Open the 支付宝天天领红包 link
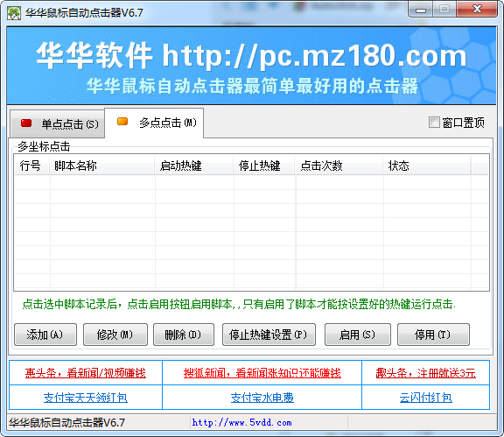The width and height of the screenshot is (504, 437). coord(86,398)
